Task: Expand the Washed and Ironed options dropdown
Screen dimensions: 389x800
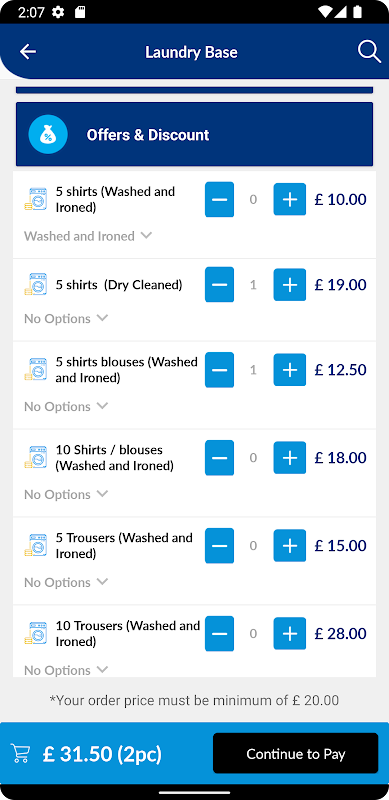Action: [x=88, y=236]
